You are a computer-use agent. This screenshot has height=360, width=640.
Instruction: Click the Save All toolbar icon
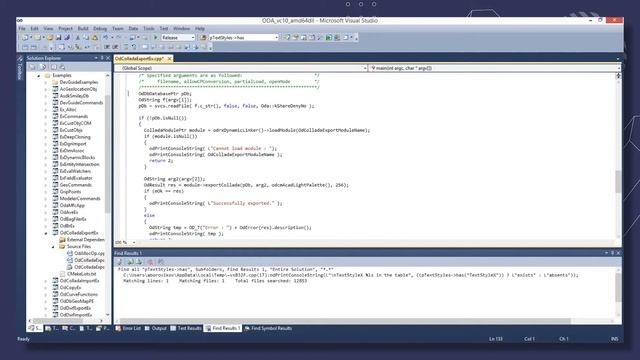coord(67,38)
